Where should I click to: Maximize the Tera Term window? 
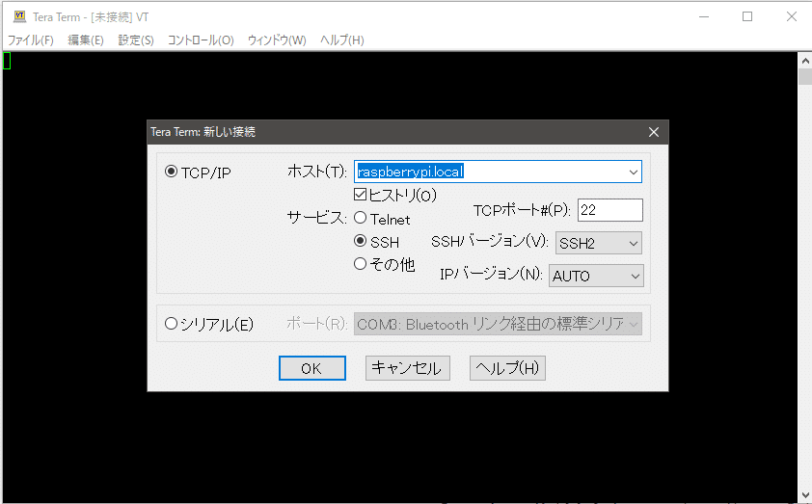coord(747,16)
